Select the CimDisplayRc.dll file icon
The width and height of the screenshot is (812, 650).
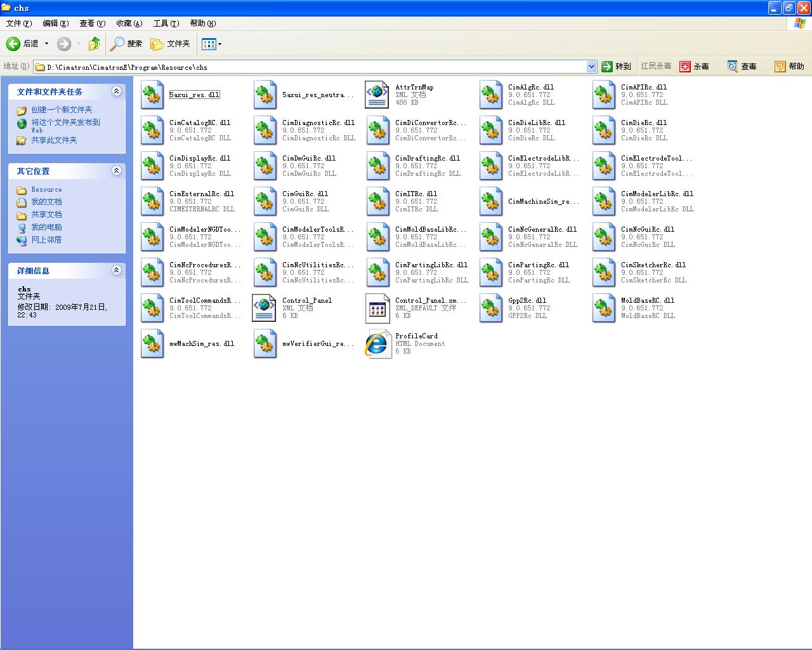[152, 166]
